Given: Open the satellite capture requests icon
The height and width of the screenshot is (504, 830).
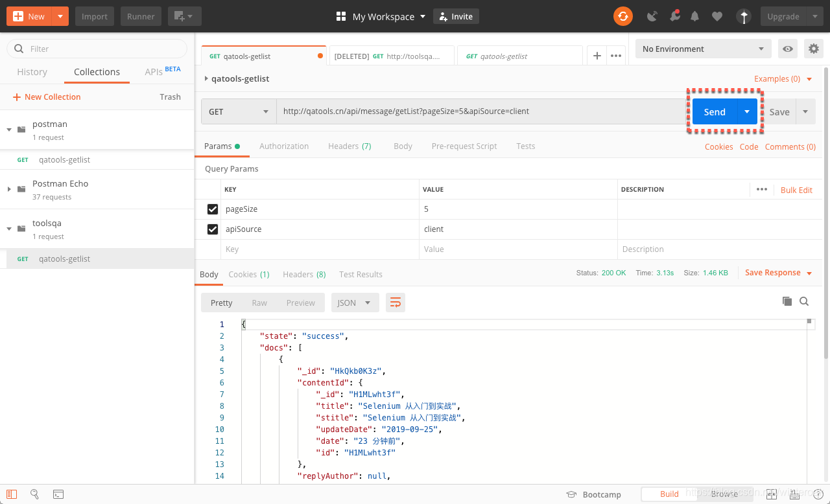Looking at the screenshot, I should pos(652,16).
